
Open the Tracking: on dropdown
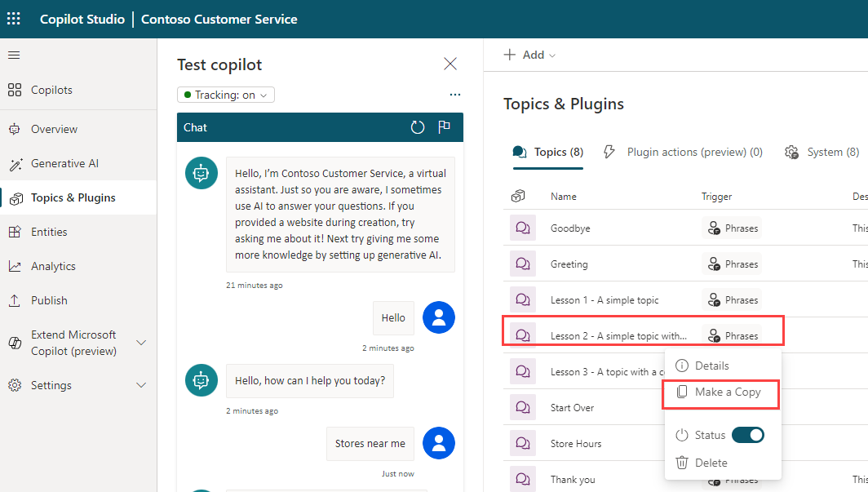[x=226, y=95]
